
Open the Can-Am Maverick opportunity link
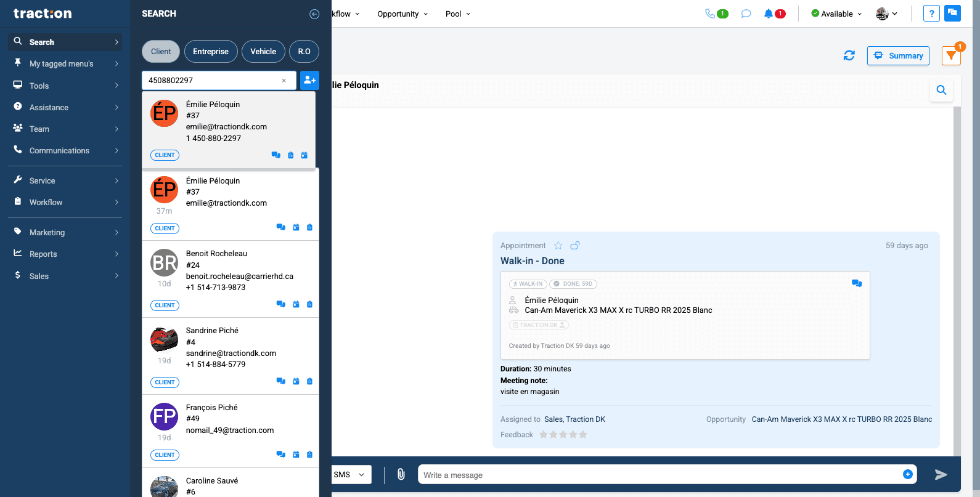[x=842, y=419]
